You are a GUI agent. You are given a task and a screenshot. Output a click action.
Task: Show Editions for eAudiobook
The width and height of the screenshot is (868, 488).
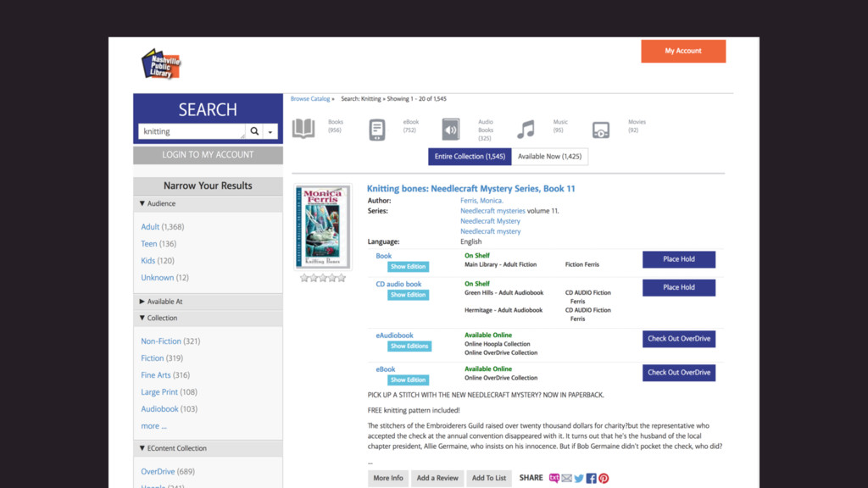tap(409, 347)
